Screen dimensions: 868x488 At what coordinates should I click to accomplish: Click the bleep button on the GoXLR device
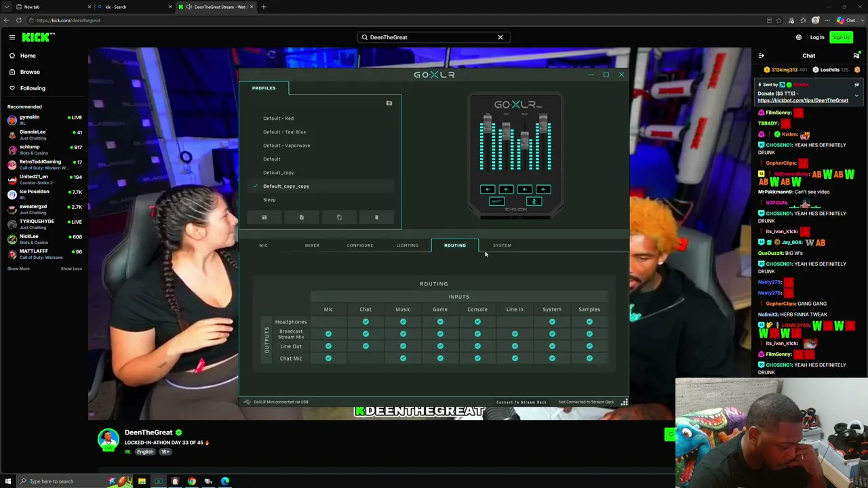coord(496,201)
